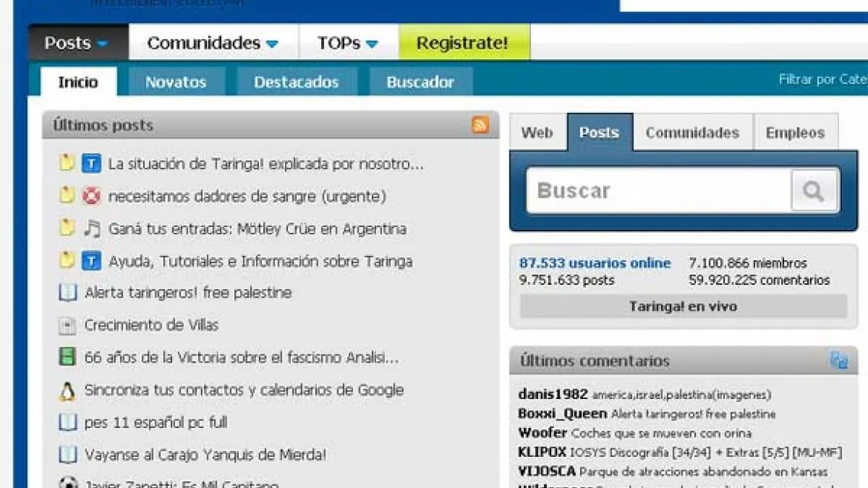Viewport: 868px width, 488px height.
Task: Open user KLIPOX's profile link
Action: pos(542,452)
